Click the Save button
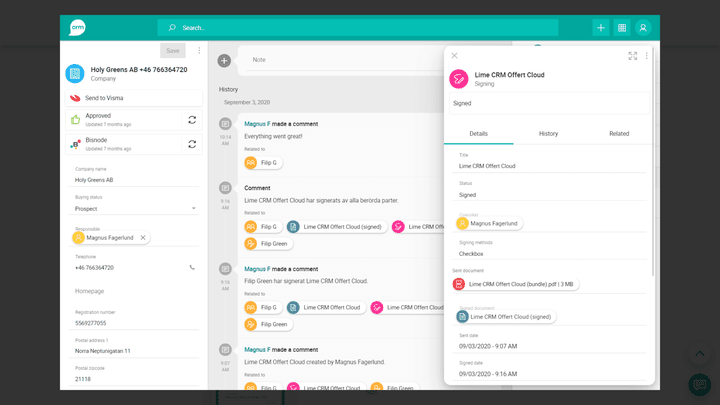 click(173, 51)
